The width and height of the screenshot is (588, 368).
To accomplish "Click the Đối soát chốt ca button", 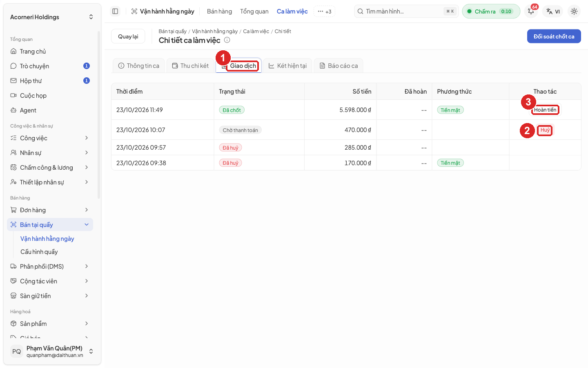I will point(554,36).
